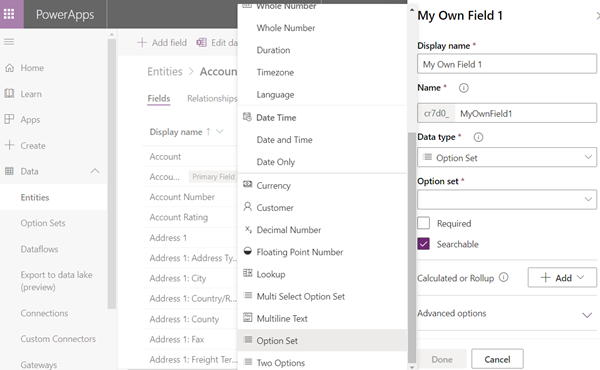Click the Floating Point Number icon
The image size is (600, 370).
pyautogui.click(x=248, y=251)
